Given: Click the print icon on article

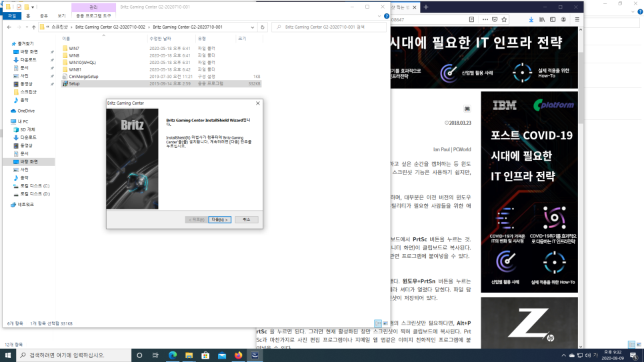Looking at the screenshot, I should 467,109.
